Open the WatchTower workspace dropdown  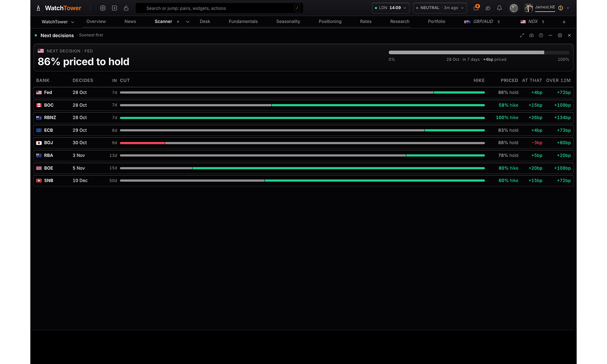58,22
